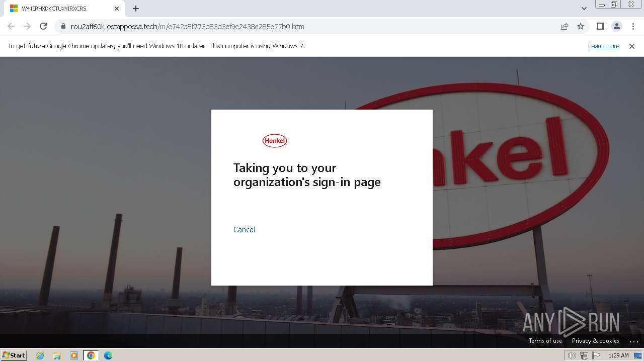The height and width of the screenshot is (362, 644).
Task: Click the padlock site info icon
Action: (63, 27)
